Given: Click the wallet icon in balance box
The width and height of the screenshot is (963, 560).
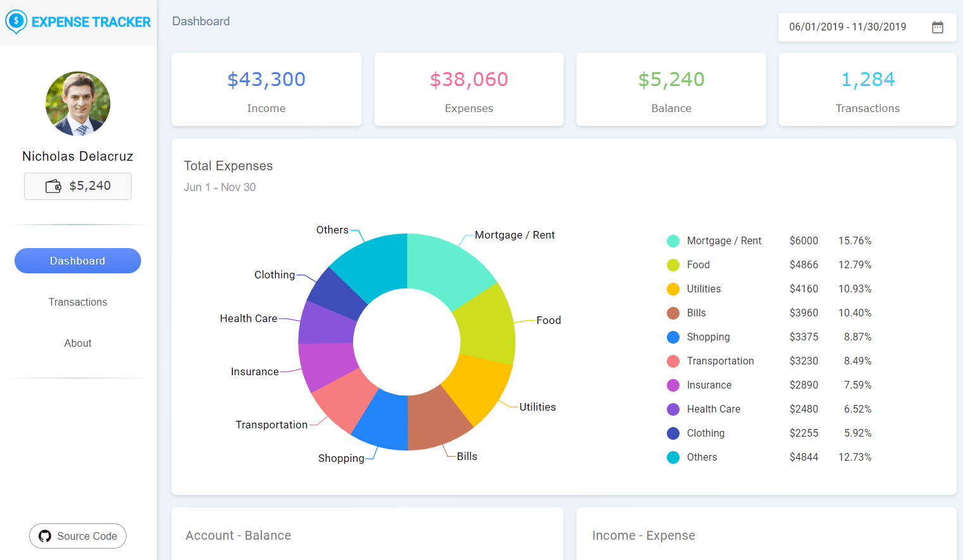Looking at the screenshot, I should coord(53,186).
